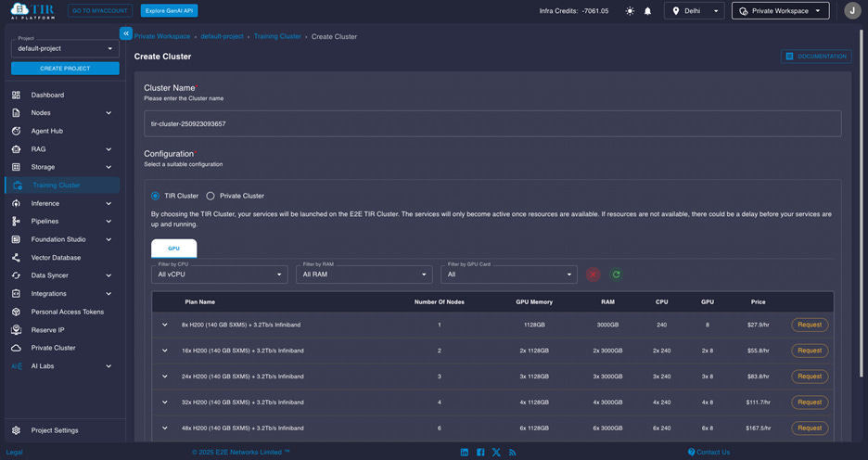Click the Cluster Name input field

point(492,124)
